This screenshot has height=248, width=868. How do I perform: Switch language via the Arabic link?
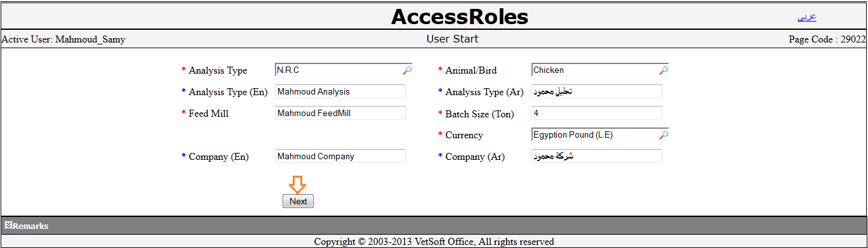tap(806, 17)
